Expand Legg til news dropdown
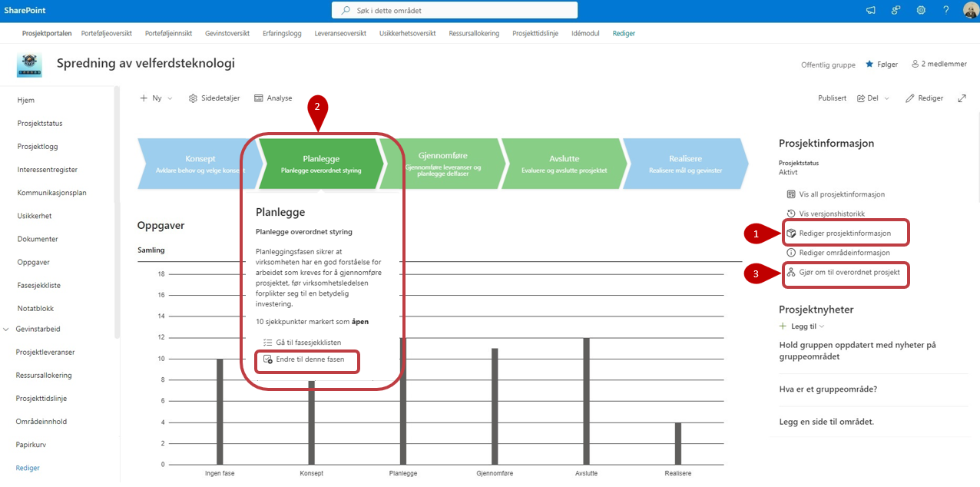Viewport: 980px width, 487px height. click(x=802, y=326)
